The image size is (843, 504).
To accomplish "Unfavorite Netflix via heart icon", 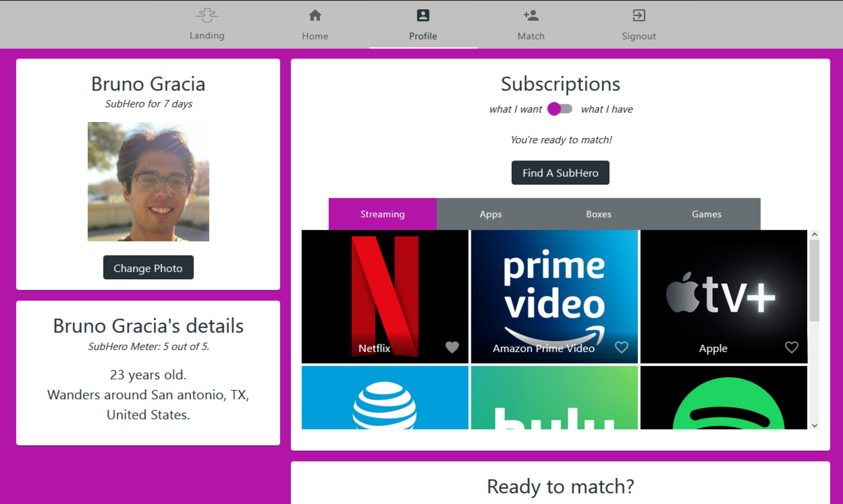I will tap(452, 347).
